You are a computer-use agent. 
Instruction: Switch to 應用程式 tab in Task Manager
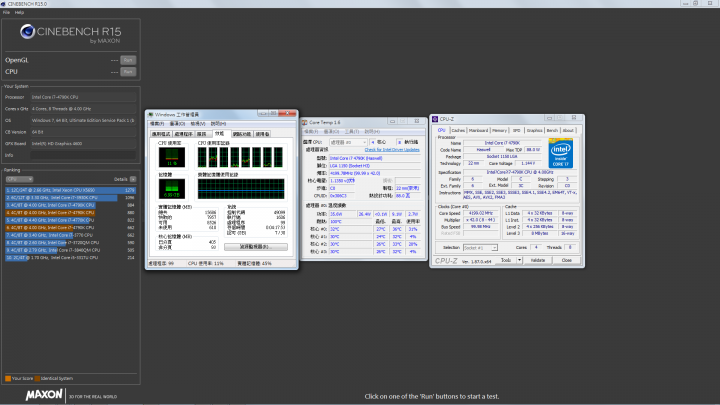pyautogui.click(x=161, y=134)
